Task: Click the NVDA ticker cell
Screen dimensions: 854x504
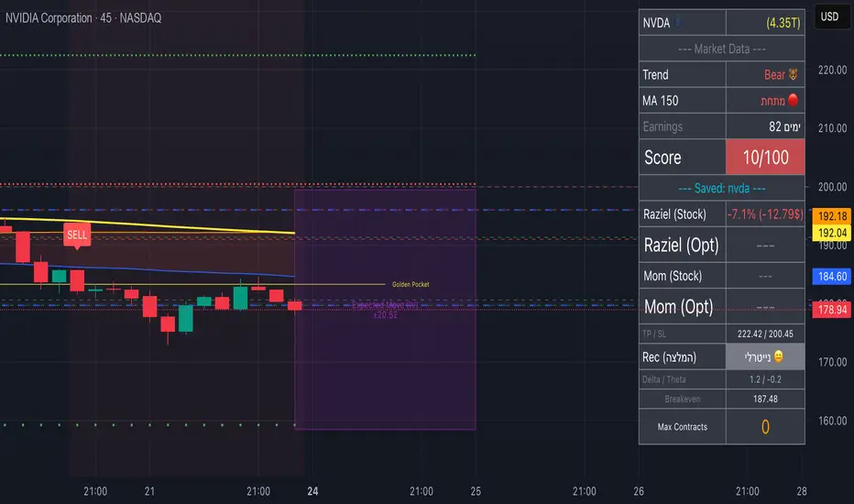Action: 682,23
